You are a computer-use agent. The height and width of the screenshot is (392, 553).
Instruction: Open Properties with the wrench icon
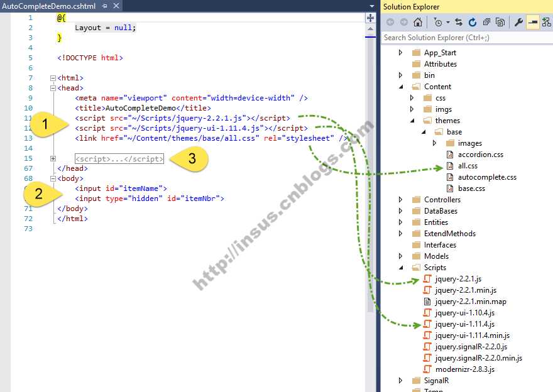pos(518,22)
